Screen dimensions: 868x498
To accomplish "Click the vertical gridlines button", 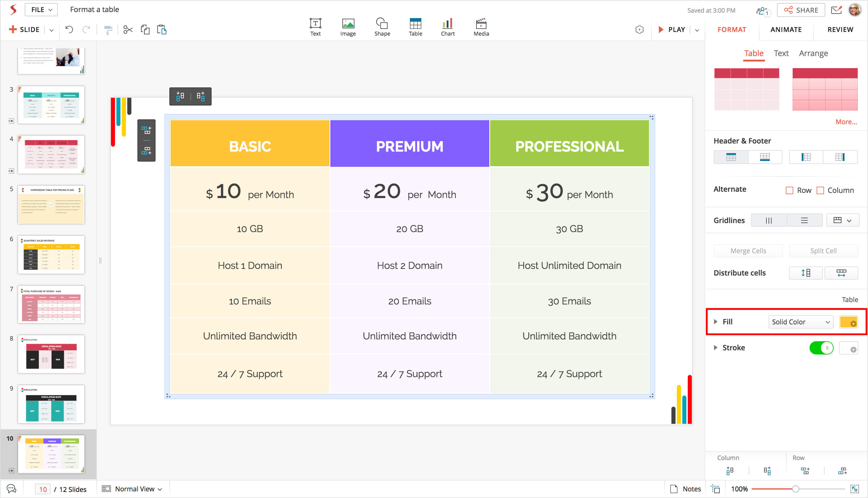I will point(769,221).
